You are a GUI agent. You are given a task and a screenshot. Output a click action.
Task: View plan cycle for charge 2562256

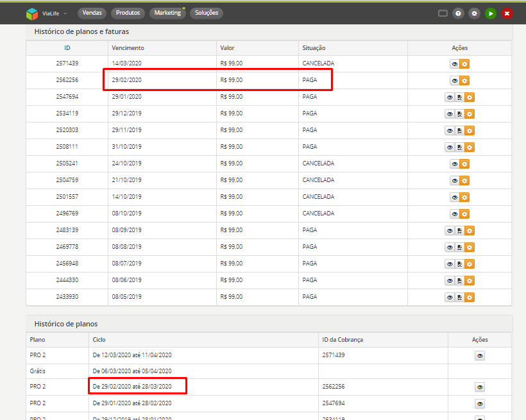coord(480,387)
